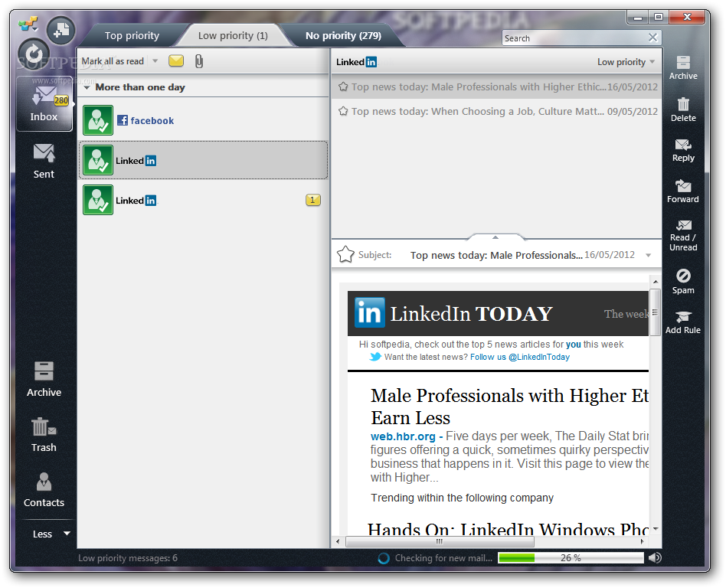Open the app logo menu icon
726x588 pixels.
(28, 24)
